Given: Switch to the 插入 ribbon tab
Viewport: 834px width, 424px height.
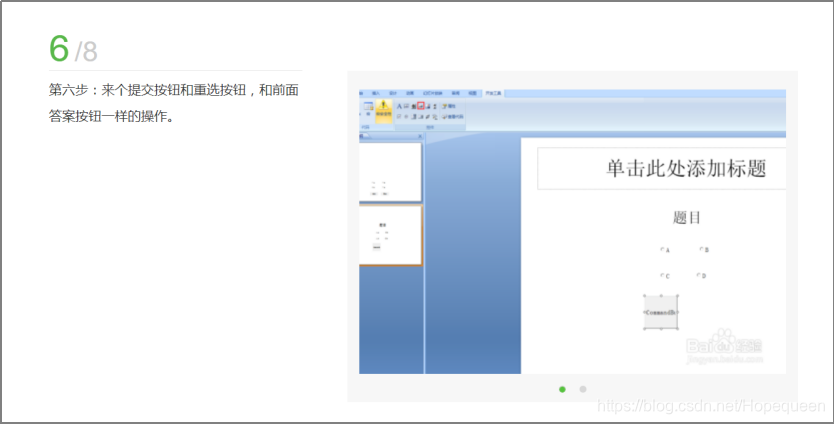Looking at the screenshot, I should (376, 93).
